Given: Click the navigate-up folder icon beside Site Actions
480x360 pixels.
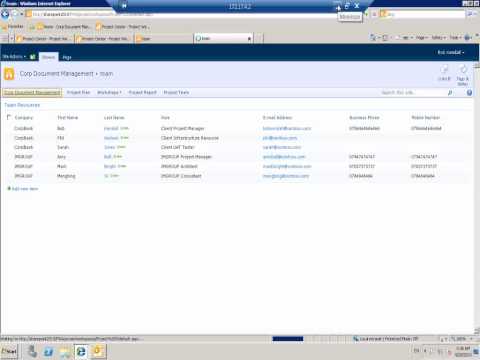Looking at the screenshot, I should pos(33,57).
